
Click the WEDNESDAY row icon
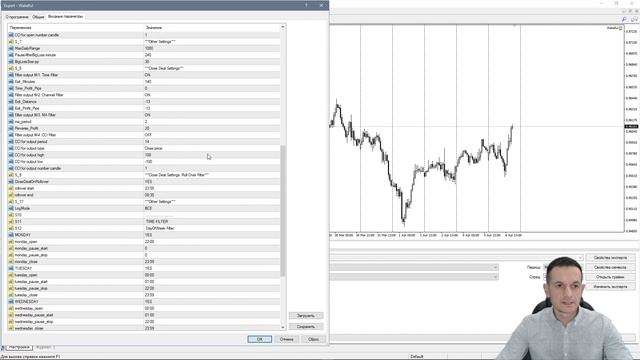point(11,302)
